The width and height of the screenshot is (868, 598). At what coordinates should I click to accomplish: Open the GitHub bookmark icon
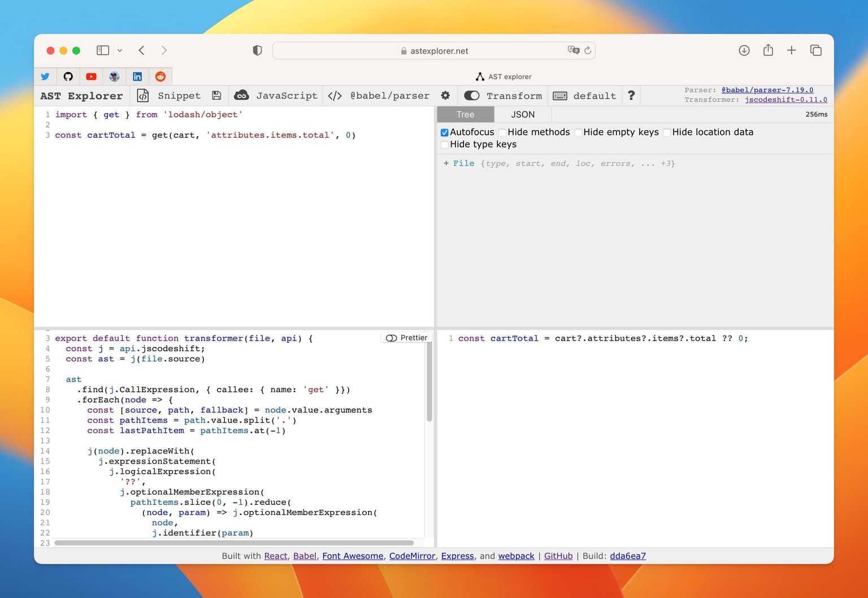tap(68, 77)
